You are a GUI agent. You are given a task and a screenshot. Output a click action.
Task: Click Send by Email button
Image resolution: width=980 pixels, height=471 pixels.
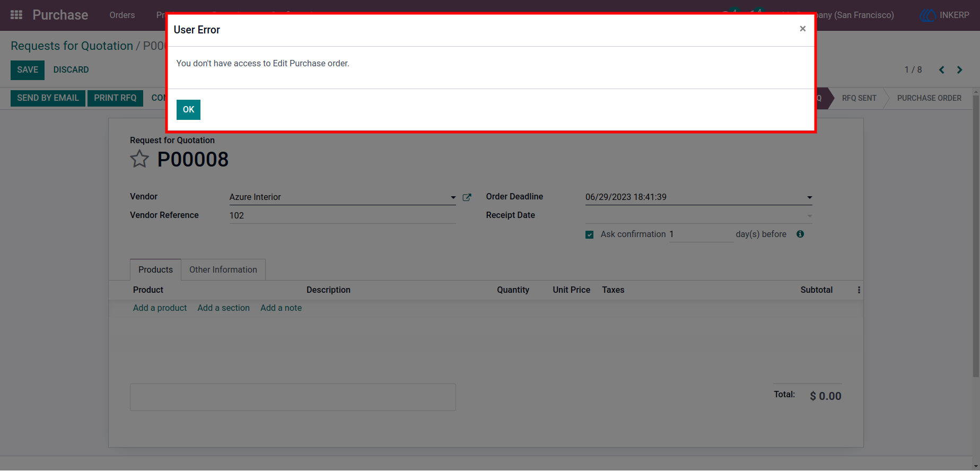click(x=48, y=98)
